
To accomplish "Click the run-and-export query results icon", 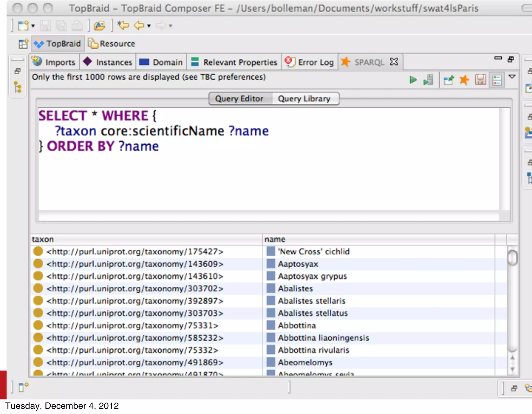I will (x=428, y=80).
